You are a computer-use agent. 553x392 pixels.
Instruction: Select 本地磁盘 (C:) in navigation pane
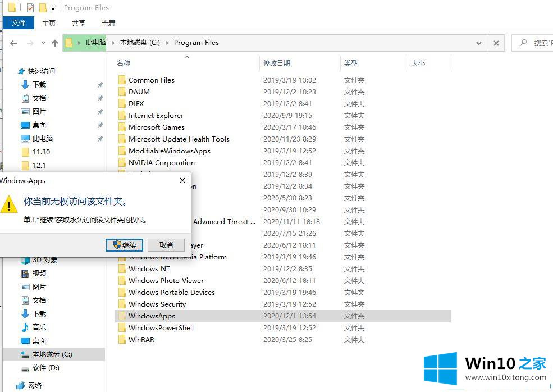[x=52, y=354]
